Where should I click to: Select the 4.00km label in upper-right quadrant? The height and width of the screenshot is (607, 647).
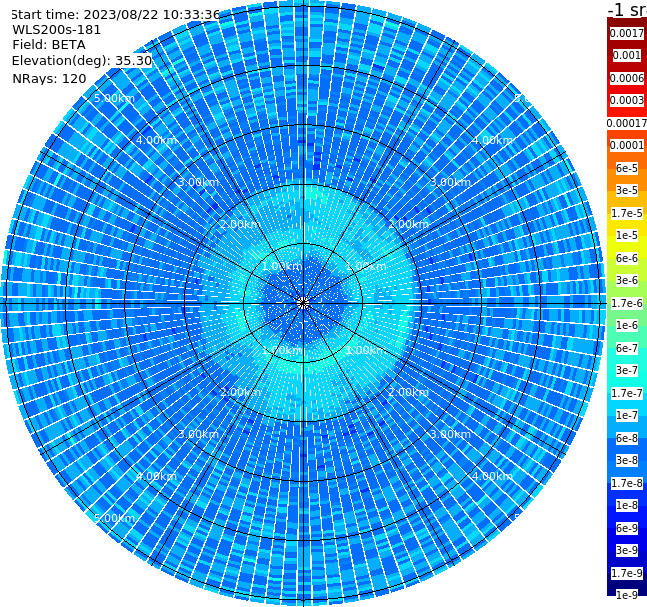pos(492,140)
